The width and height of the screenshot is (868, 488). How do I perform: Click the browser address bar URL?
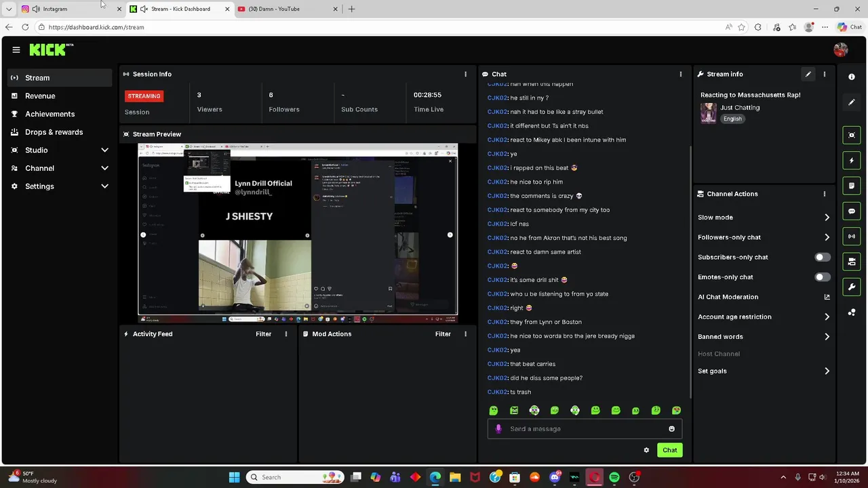tap(96, 27)
